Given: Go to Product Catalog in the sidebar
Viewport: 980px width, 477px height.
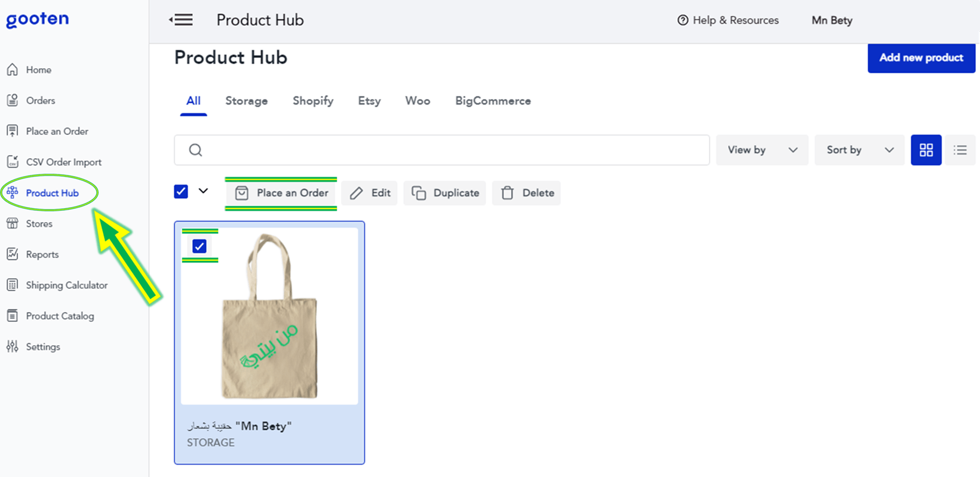Looking at the screenshot, I should pos(60,316).
